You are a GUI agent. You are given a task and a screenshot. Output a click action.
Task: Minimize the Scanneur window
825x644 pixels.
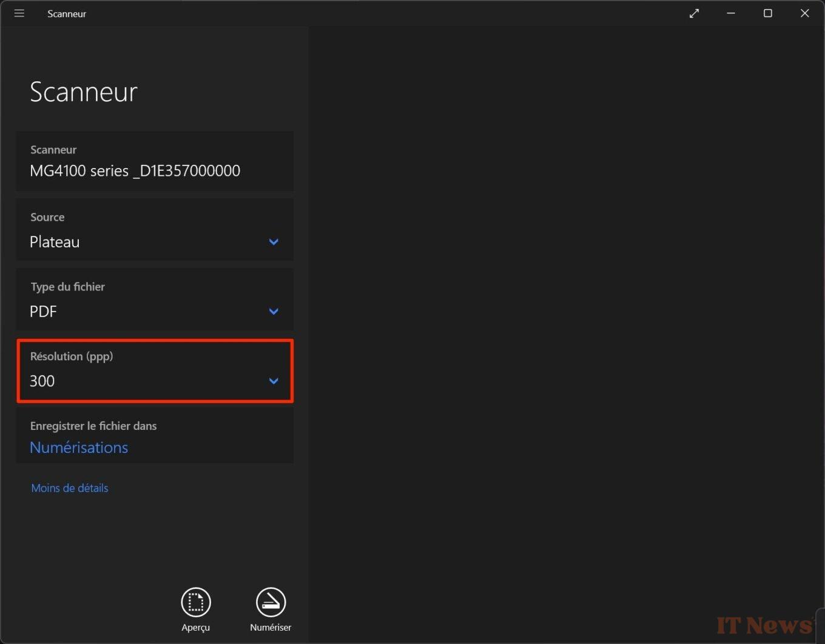[x=731, y=13]
